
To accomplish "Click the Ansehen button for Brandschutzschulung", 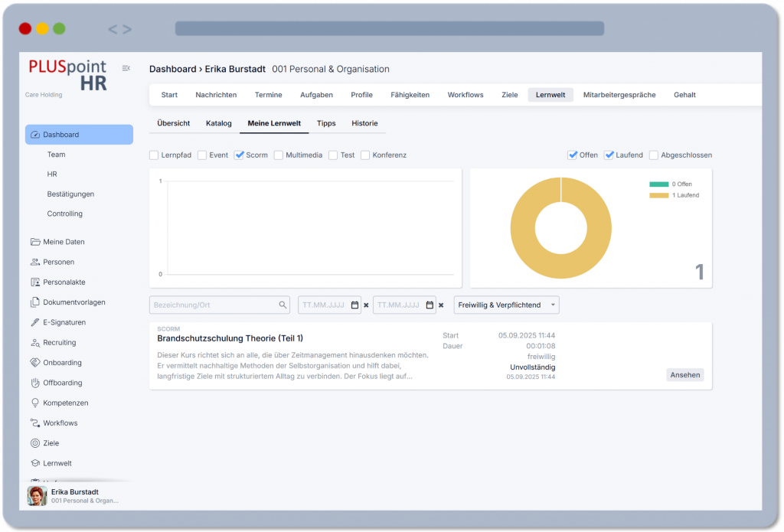I will coord(684,374).
